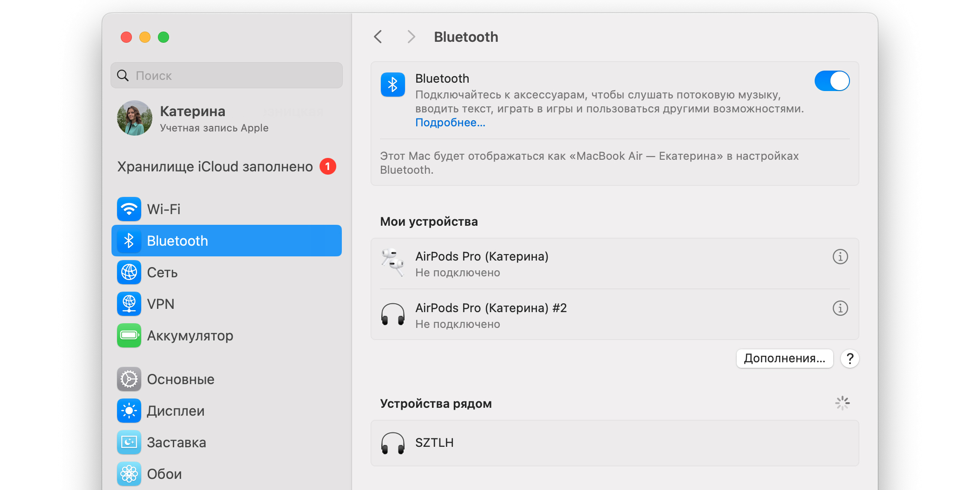Screen dimensions: 980x490
Task: Open the Сеть globe icon
Action: pyautogui.click(x=129, y=272)
